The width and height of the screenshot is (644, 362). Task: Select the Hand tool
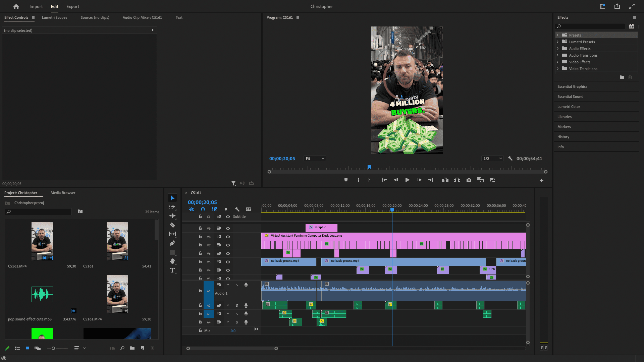(x=172, y=261)
